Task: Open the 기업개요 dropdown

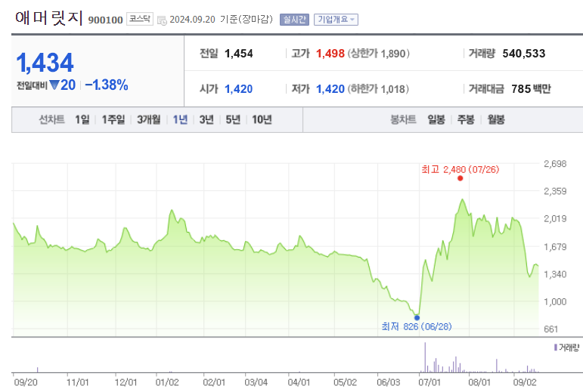Action: (x=336, y=20)
